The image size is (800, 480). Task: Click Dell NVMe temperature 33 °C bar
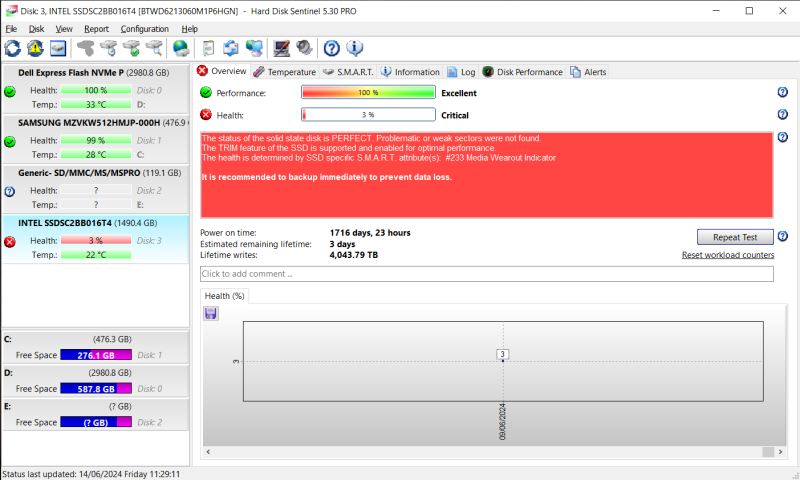(x=96, y=105)
